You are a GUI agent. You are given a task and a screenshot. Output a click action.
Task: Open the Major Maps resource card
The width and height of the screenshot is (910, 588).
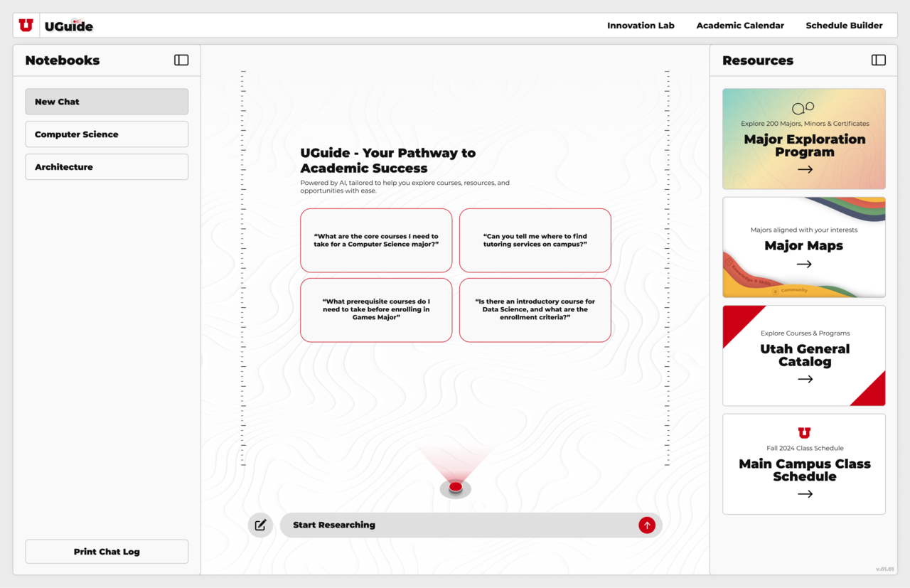[804, 247]
